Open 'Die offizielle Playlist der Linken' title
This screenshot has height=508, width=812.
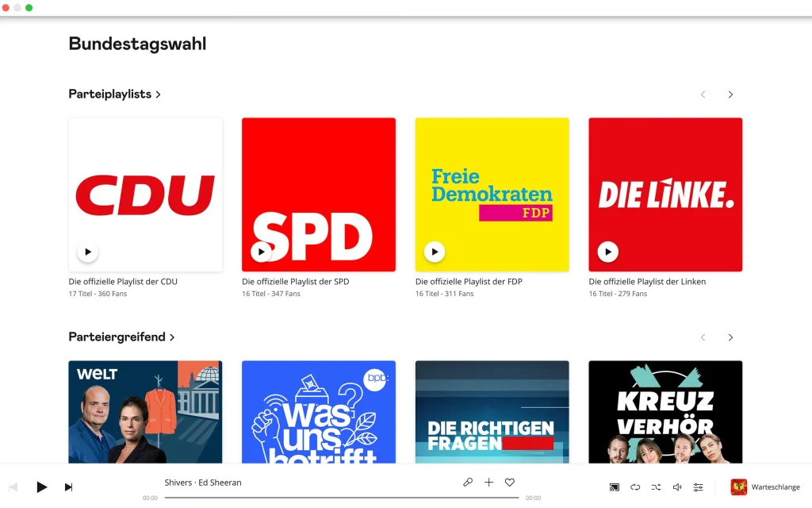647,282
